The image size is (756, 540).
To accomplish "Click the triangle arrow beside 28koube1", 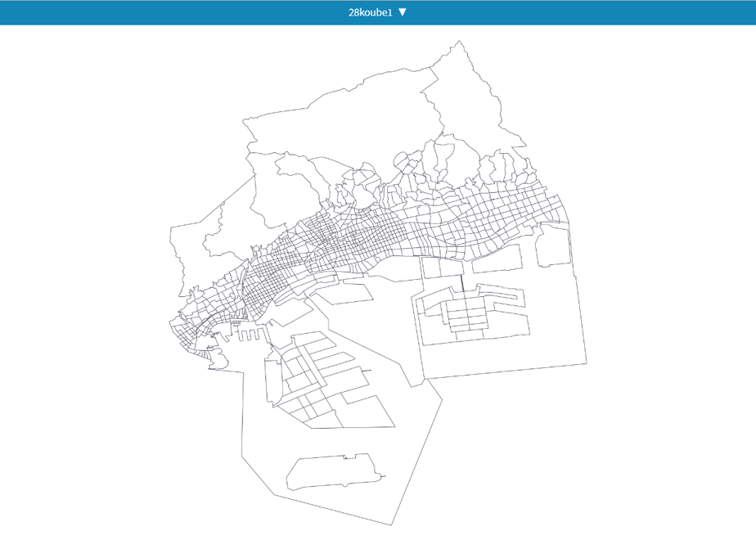I will 403,12.
